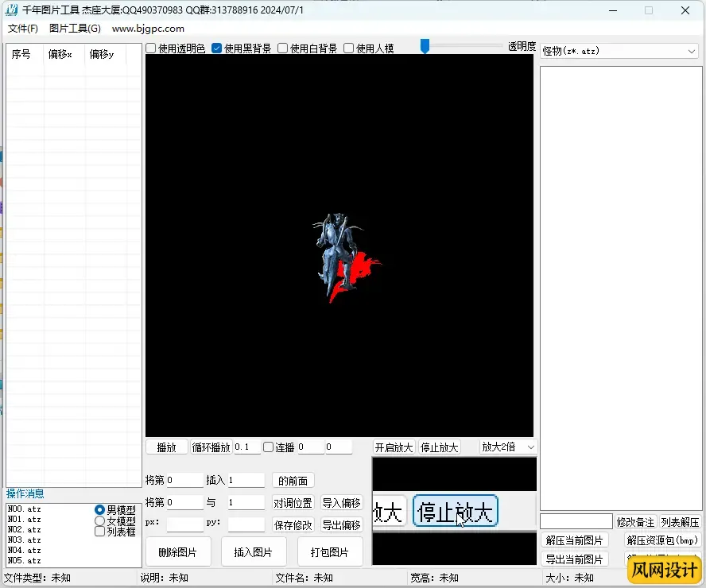Expand the 放大2倍 zoom dropdown
This screenshot has height=588, width=706.
(508, 447)
